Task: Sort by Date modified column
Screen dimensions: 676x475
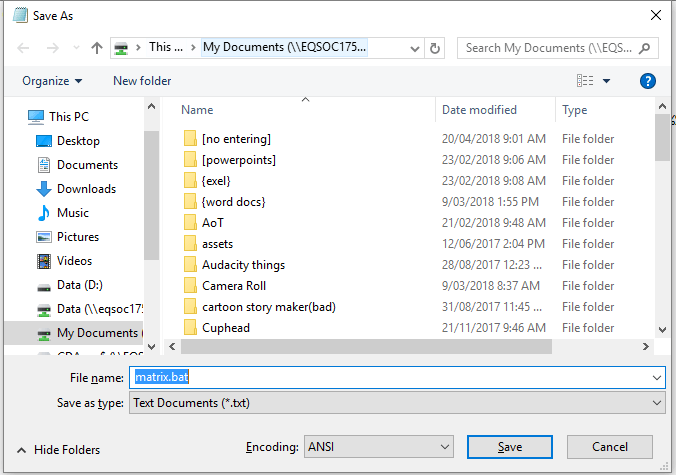Action: click(x=479, y=110)
